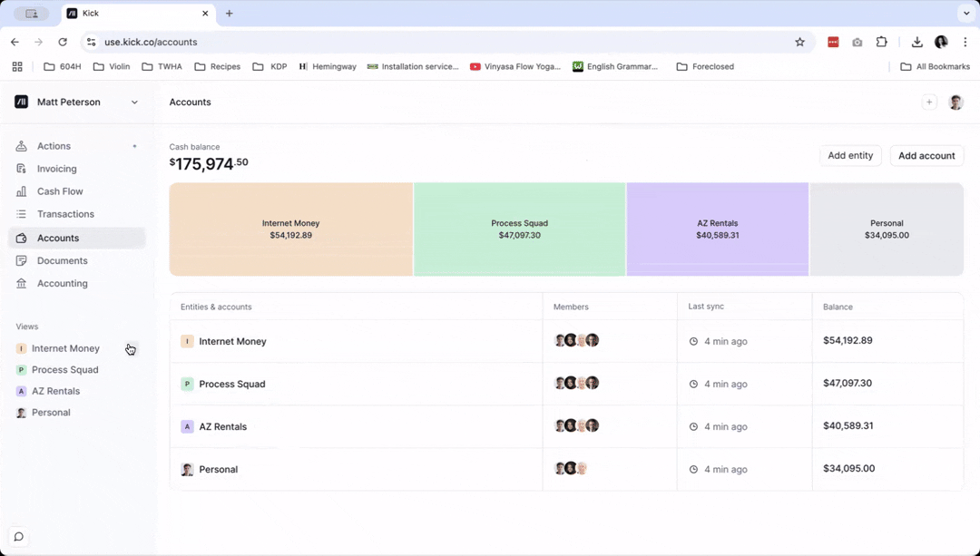The width and height of the screenshot is (980, 556).
Task: Click the downloads icon in browser toolbar
Action: click(916, 42)
